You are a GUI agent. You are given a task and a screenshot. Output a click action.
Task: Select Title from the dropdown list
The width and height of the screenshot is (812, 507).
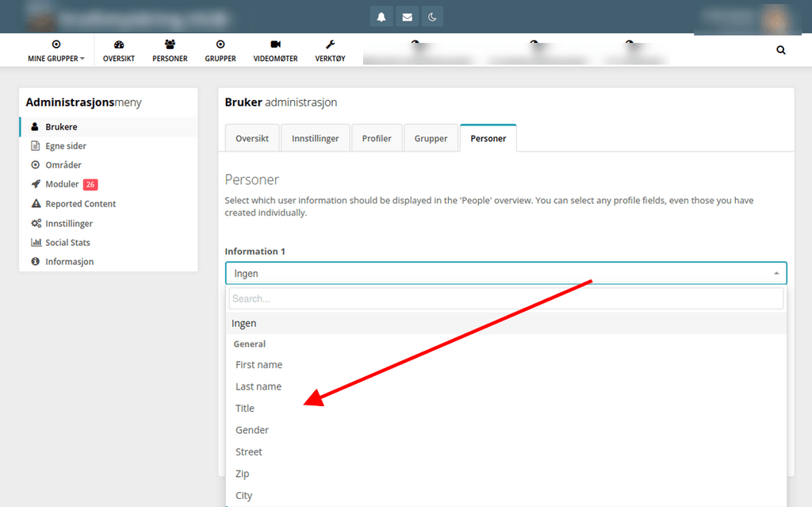point(245,409)
